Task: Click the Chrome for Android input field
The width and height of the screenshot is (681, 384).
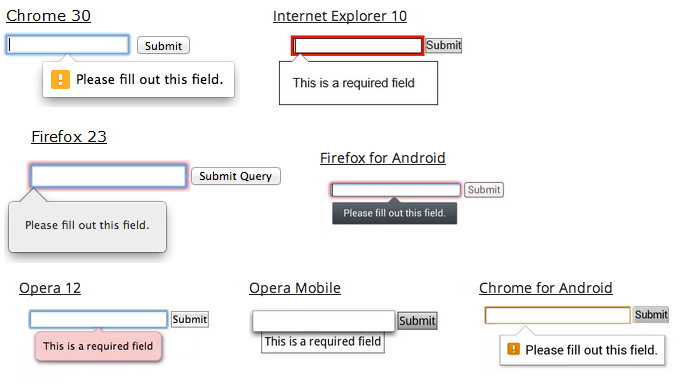Action: [558, 315]
